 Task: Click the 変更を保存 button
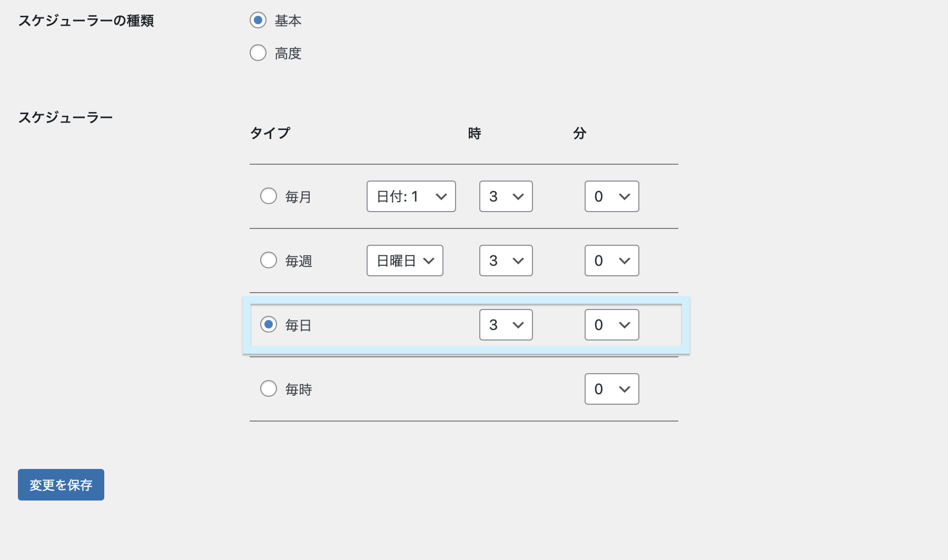point(61,485)
